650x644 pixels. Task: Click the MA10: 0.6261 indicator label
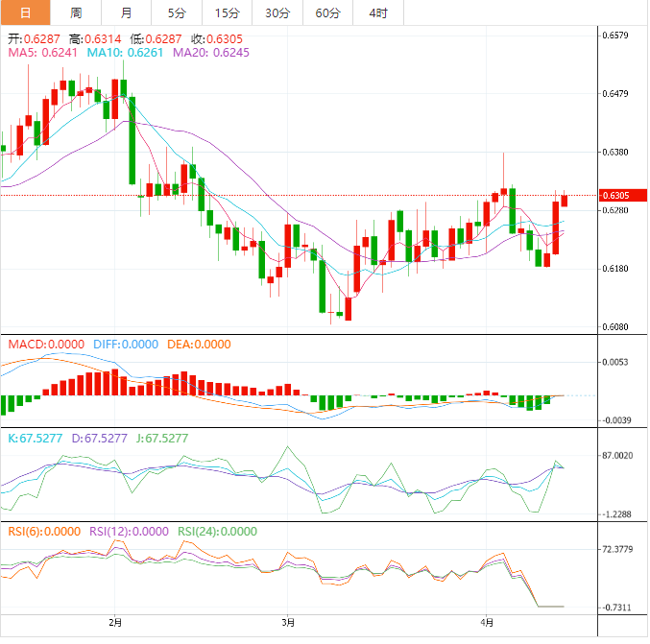pos(125,53)
